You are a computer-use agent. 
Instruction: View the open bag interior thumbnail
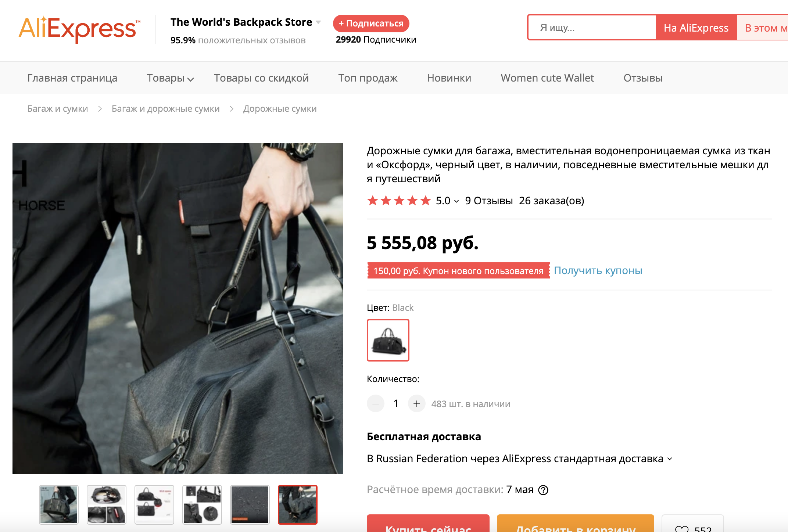coord(107,504)
